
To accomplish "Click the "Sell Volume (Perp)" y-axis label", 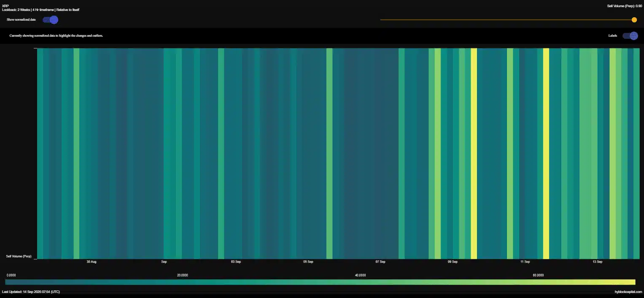I will (x=19, y=256).
